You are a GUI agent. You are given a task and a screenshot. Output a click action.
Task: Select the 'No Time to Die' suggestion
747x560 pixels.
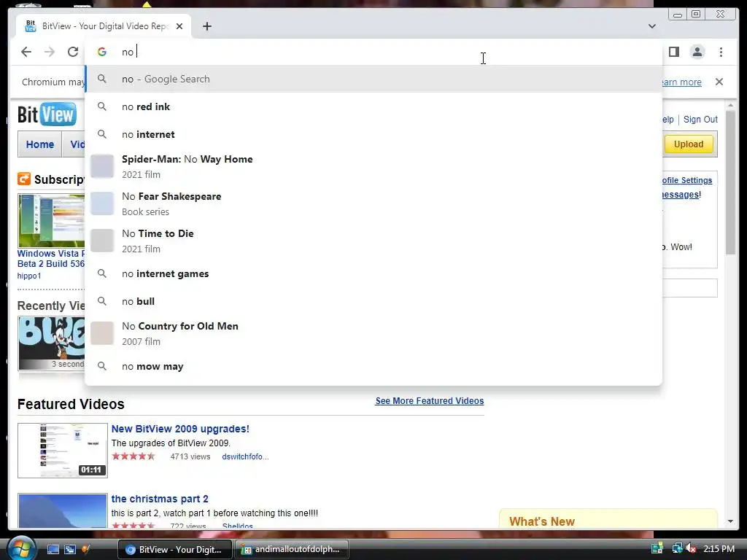(x=373, y=241)
